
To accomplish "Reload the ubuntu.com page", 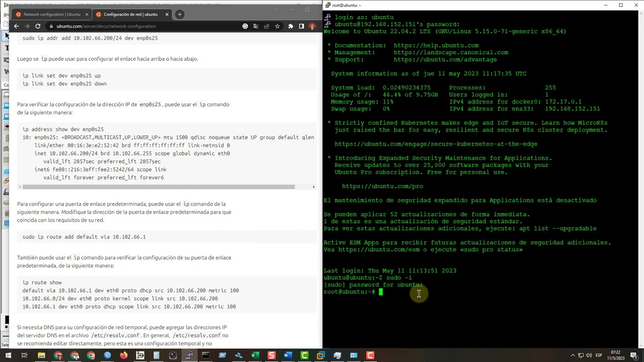I will (x=38, y=26).
